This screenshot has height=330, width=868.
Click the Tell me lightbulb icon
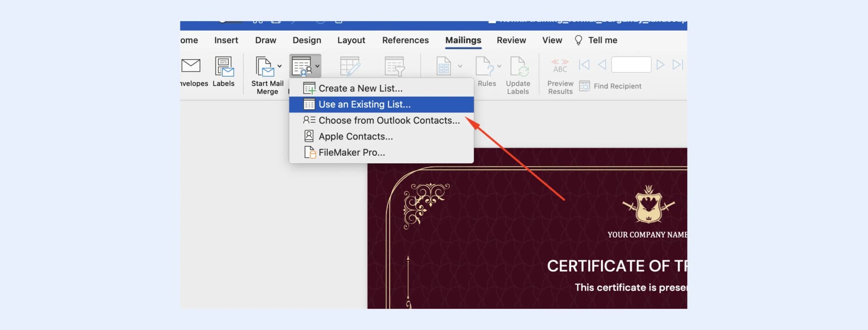(x=578, y=40)
